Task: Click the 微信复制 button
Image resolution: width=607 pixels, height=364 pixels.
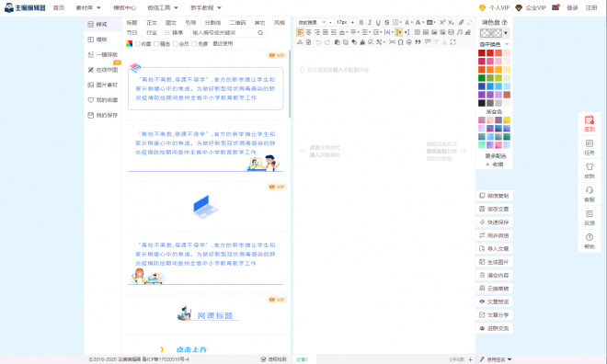Action: coord(495,196)
